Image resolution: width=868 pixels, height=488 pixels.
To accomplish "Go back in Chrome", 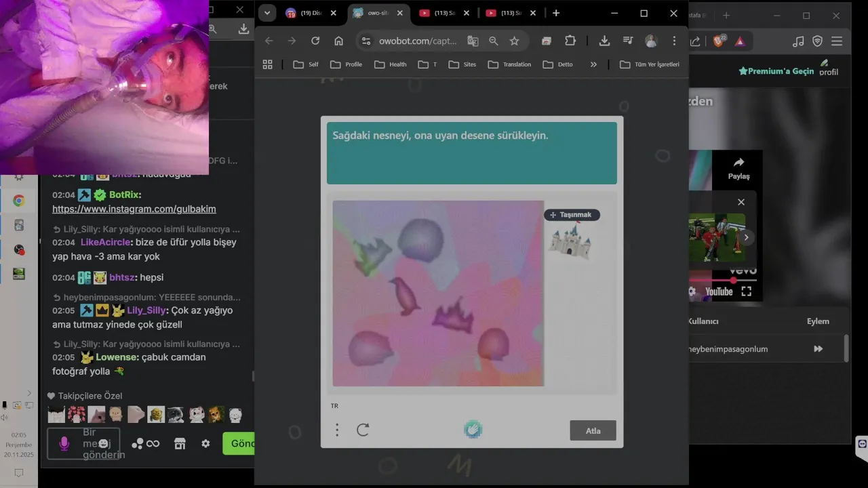I will coord(269,41).
